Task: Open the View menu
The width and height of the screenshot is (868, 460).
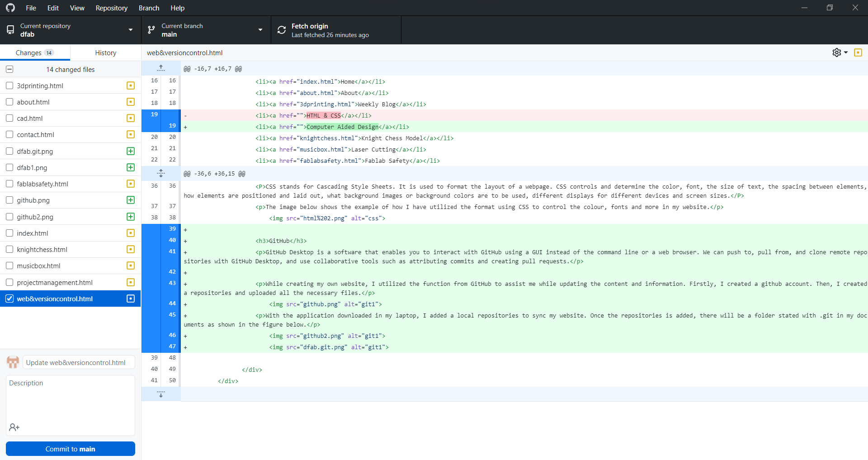Action: click(x=77, y=8)
